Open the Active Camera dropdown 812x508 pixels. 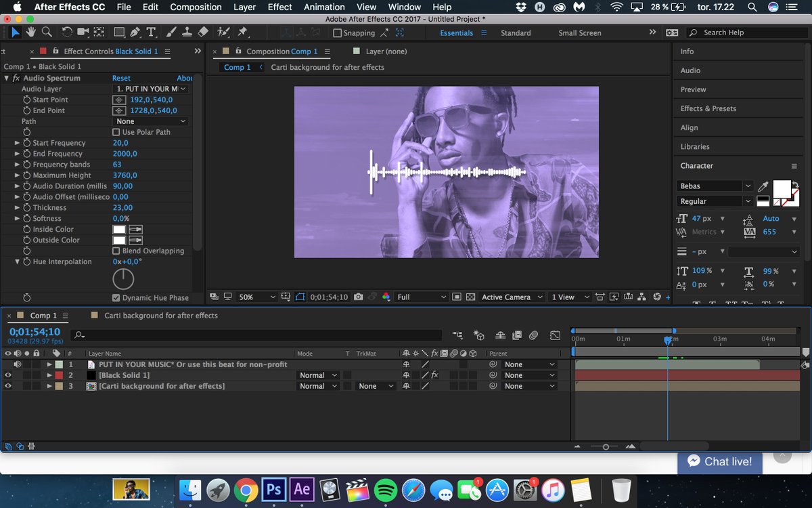512,297
